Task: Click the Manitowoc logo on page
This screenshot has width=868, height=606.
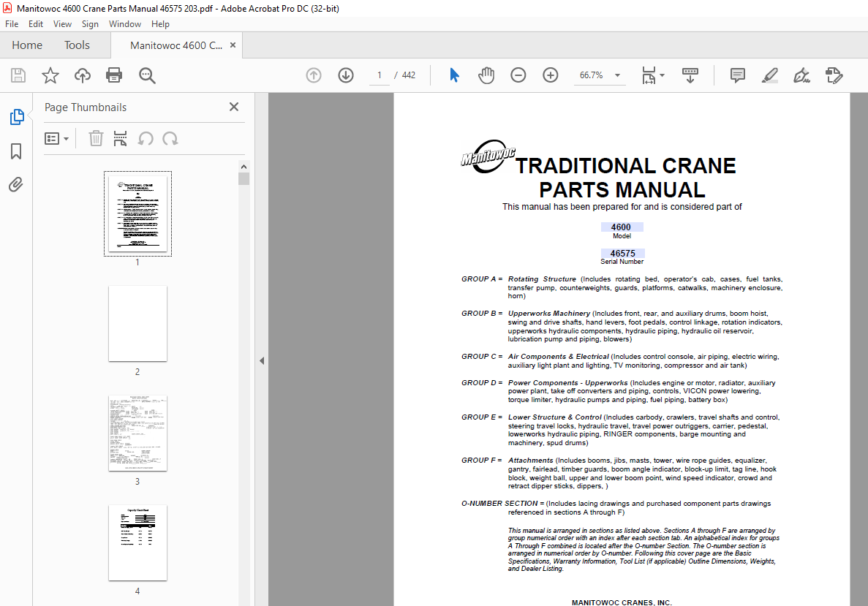Action: point(488,156)
